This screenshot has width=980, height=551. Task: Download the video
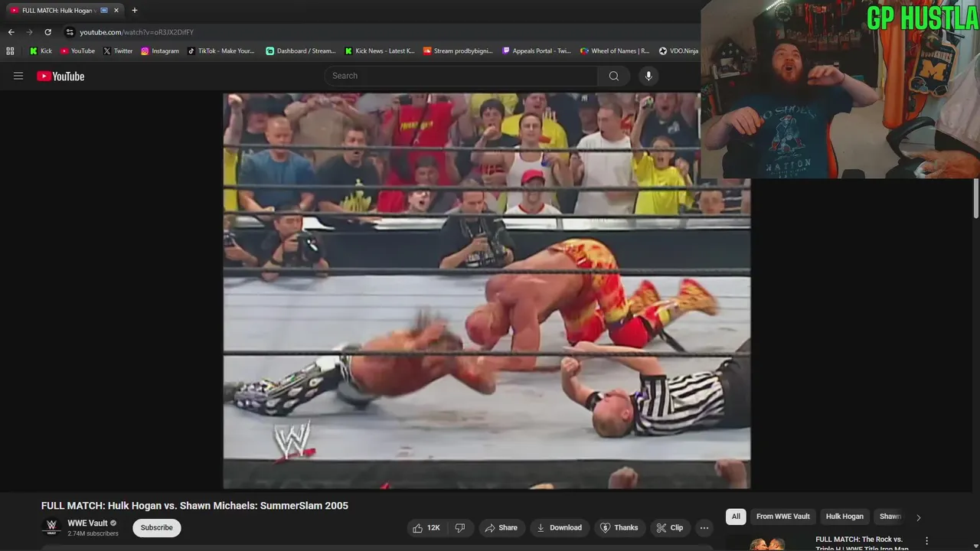click(x=559, y=527)
